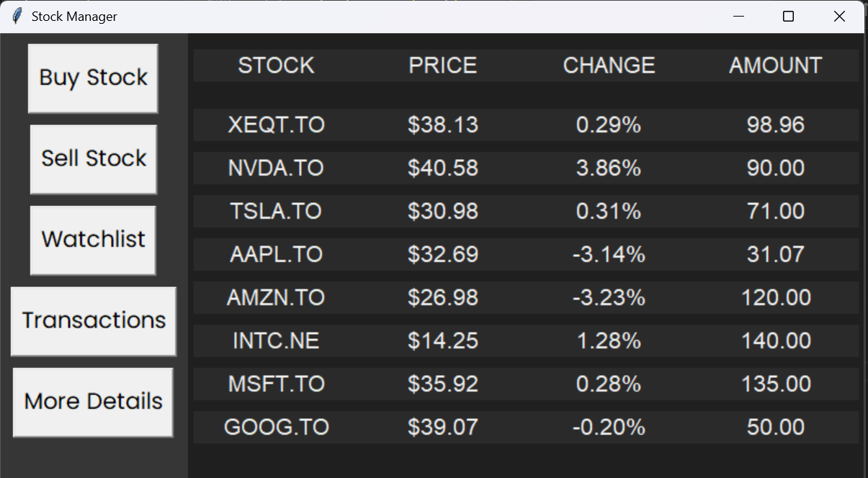This screenshot has width=868, height=478.
Task: Select the GOOG.TO ticker cell
Action: [277, 427]
